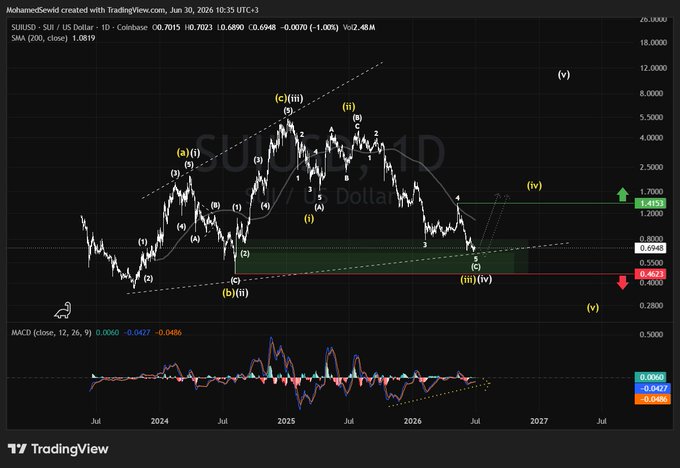680x468 pixels.
Task: Click the 2024 time axis label
Action: (x=159, y=421)
